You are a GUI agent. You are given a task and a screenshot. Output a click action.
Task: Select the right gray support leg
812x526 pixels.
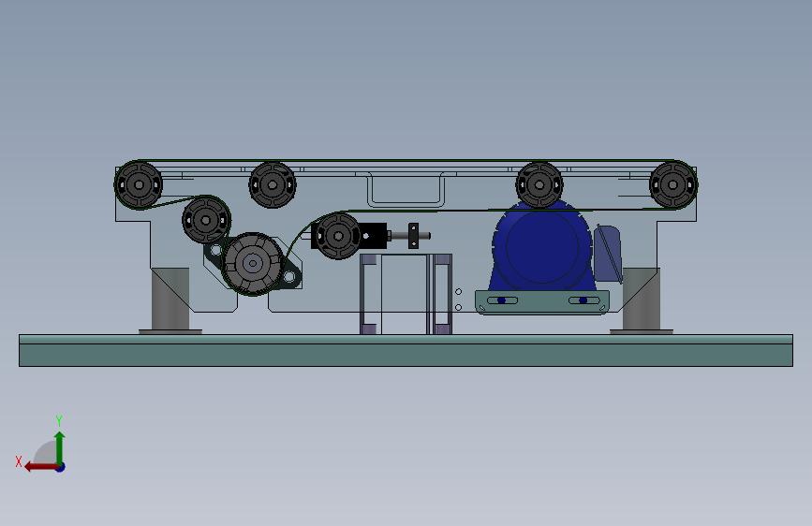pyautogui.click(x=642, y=300)
